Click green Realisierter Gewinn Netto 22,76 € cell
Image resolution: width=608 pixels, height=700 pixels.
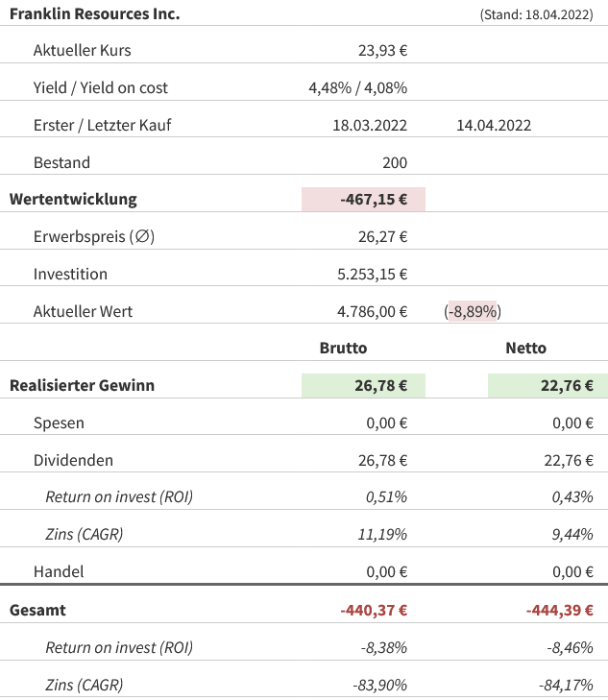point(547,386)
